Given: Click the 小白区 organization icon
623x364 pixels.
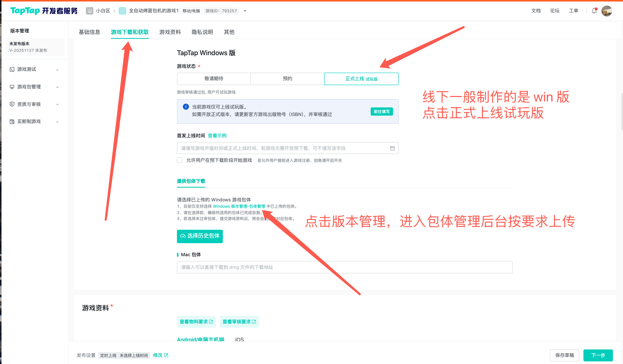Looking at the screenshot, I should (90, 11).
